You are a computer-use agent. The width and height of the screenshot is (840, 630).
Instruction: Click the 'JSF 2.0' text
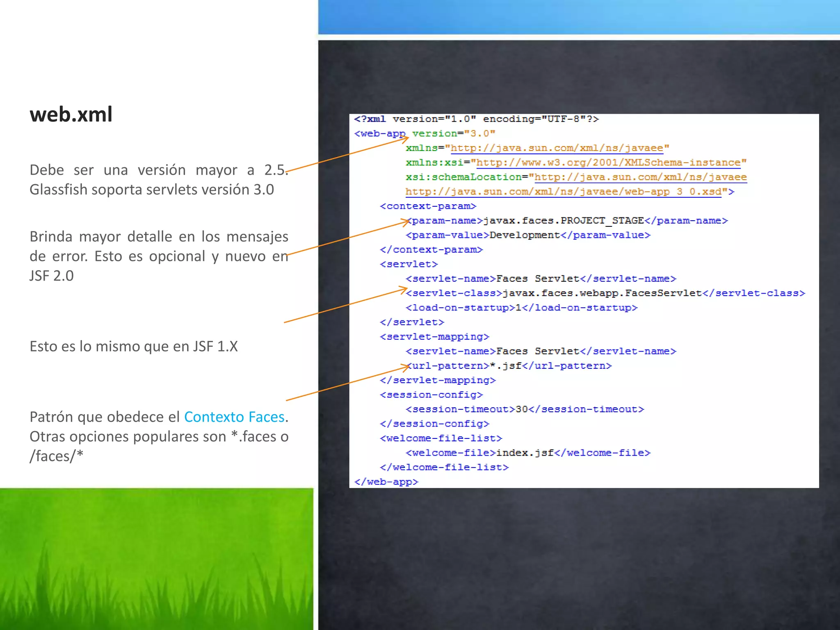coord(52,276)
